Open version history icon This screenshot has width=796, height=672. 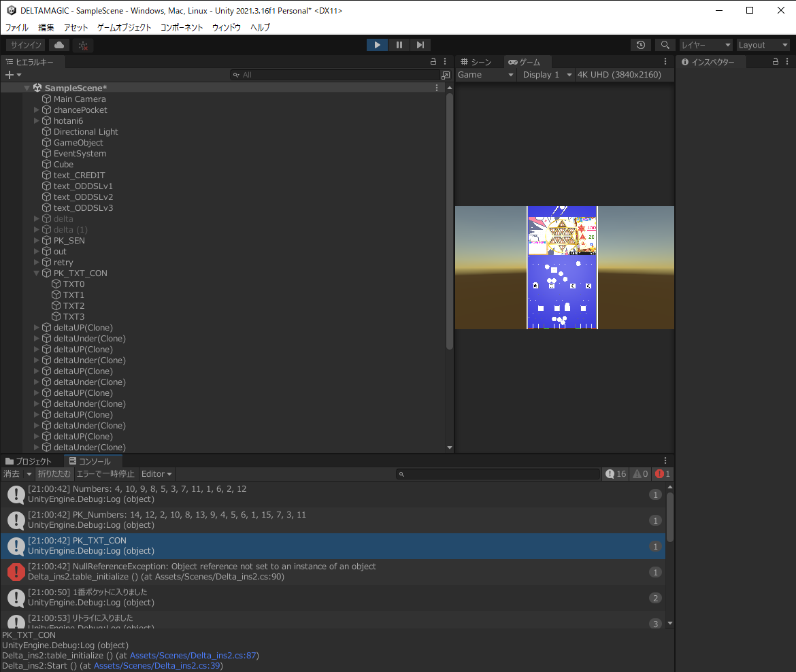640,45
